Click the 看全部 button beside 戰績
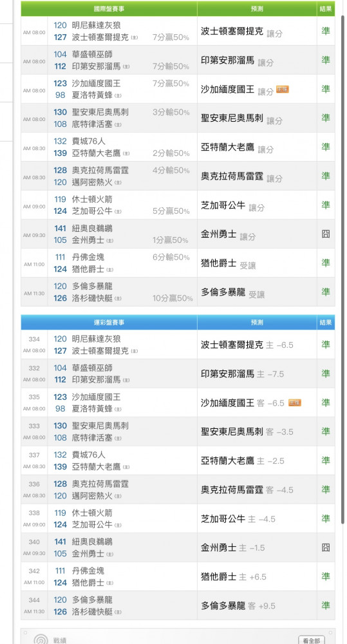This screenshot has height=644, width=347. 311,640
